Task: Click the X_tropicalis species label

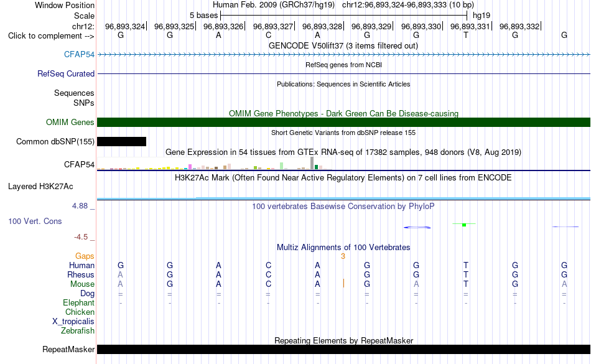Action: 73,322
